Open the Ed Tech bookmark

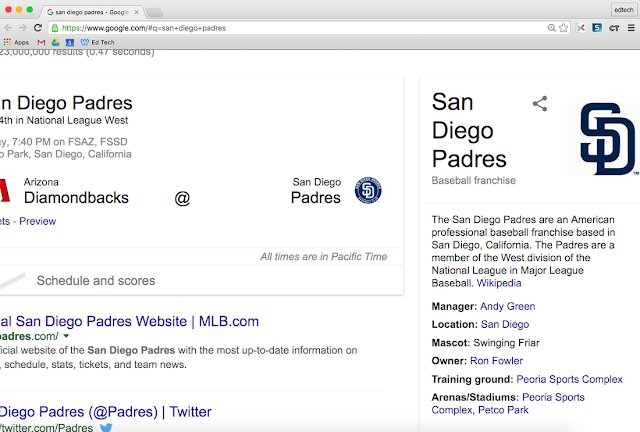98,42
